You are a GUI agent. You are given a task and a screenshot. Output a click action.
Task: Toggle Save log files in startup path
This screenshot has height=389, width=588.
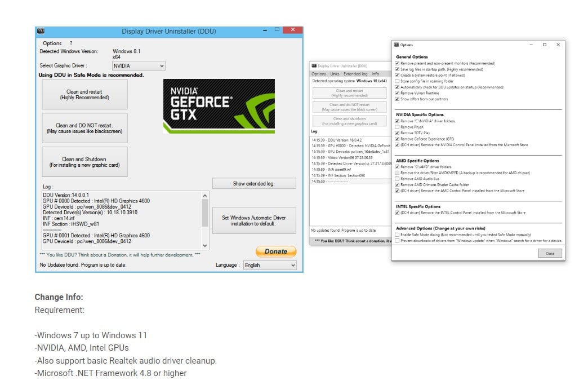pyautogui.click(x=397, y=69)
